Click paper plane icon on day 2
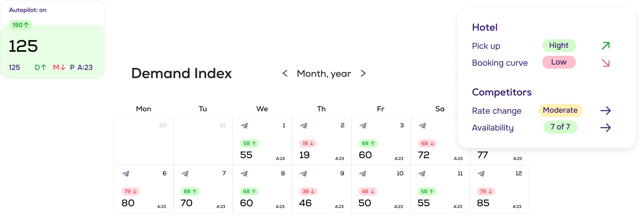This screenshot has height=222, width=644. 304,125
